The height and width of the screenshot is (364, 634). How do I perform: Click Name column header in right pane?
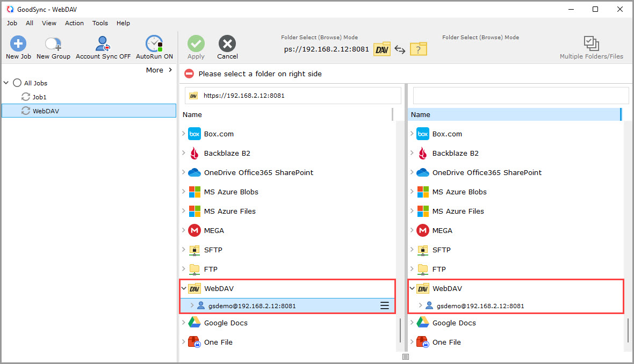(x=514, y=114)
